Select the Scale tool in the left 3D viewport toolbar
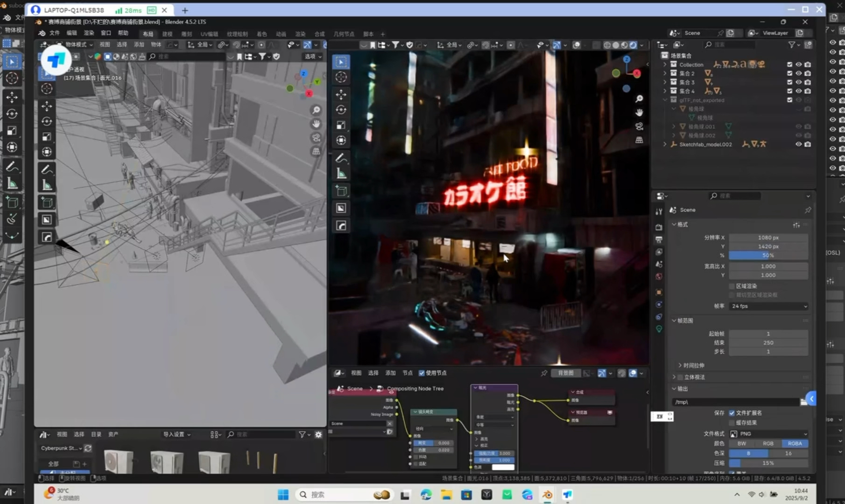The height and width of the screenshot is (504, 845). pos(47,137)
